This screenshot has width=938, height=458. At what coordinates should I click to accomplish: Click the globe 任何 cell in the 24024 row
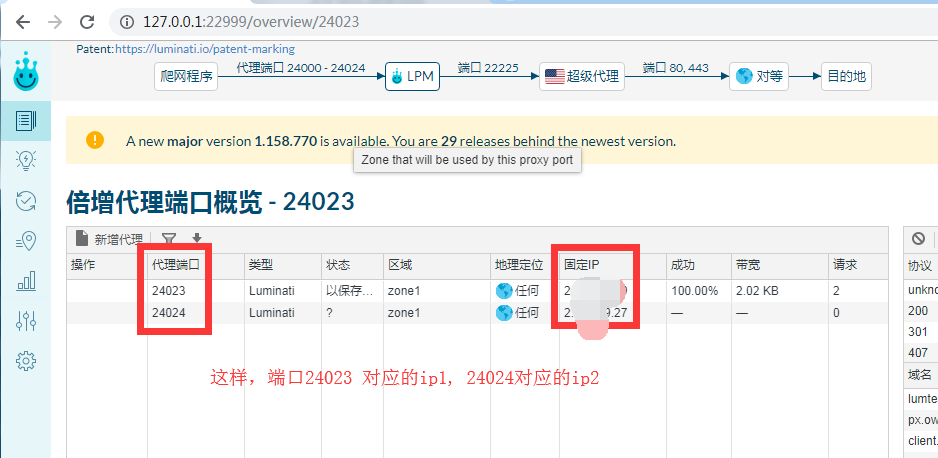pos(525,313)
